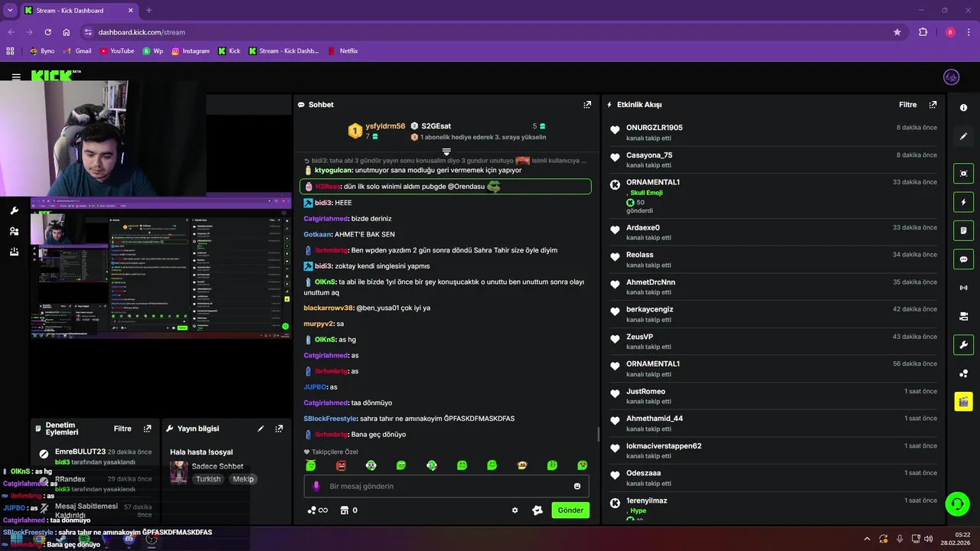Click the Turkish tag
The width and height of the screenshot is (980, 551).
208,479
